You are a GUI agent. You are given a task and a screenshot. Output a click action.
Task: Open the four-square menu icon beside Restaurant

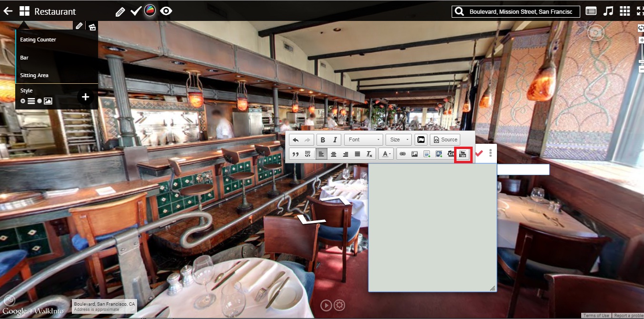point(24,11)
